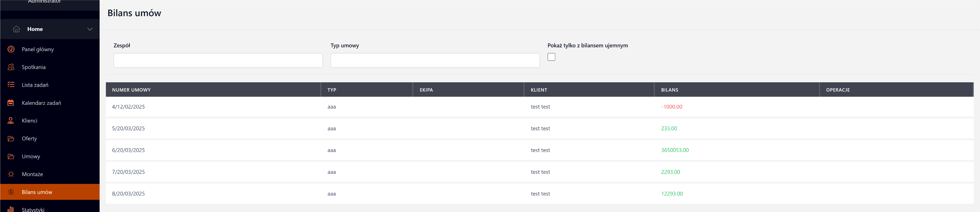Image resolution: width=980 pixels, height=212 pixels.
Task: Click the Klient column header
Action: [539, 90]
